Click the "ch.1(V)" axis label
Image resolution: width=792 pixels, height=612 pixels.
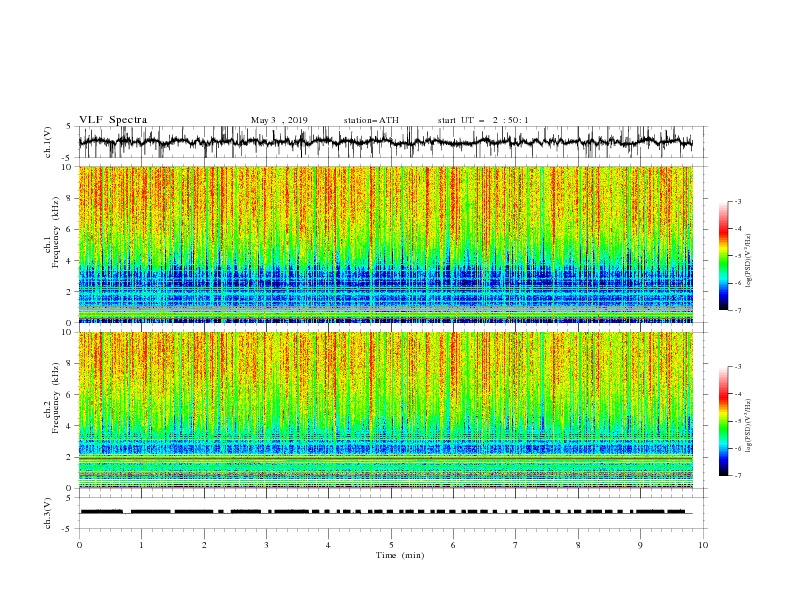click(x=48, y=142)
